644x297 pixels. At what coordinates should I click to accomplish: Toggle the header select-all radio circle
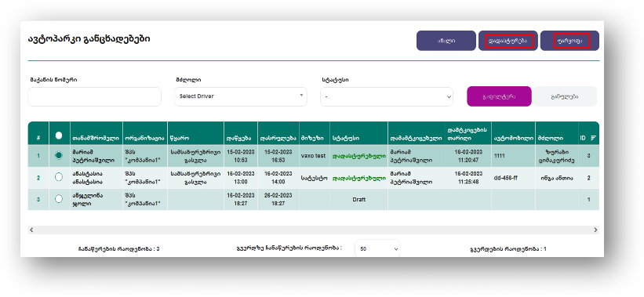[59, 136]
